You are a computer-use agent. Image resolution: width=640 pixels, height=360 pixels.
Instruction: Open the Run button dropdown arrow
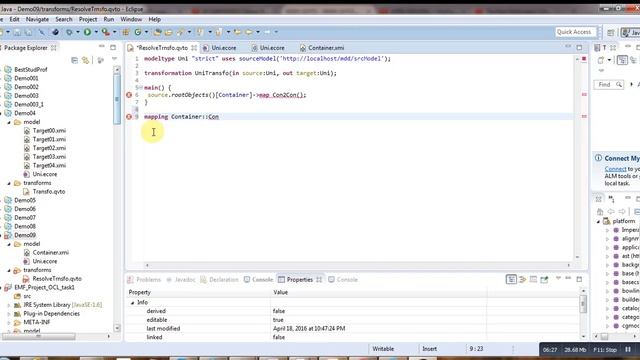point(96,32)
